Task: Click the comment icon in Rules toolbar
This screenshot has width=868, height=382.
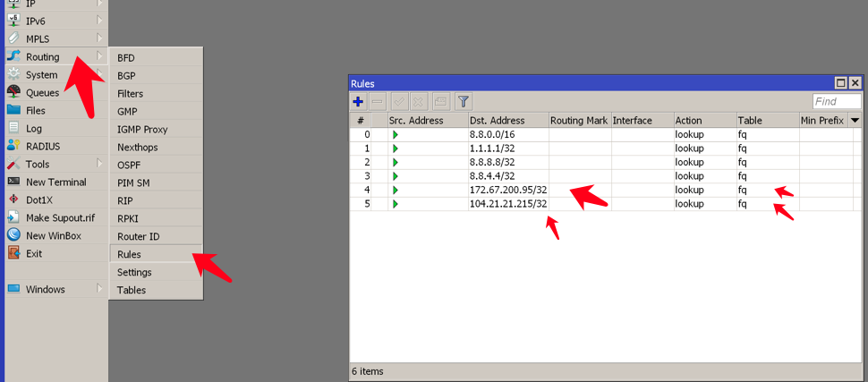Action: click(x=440, y=102)
